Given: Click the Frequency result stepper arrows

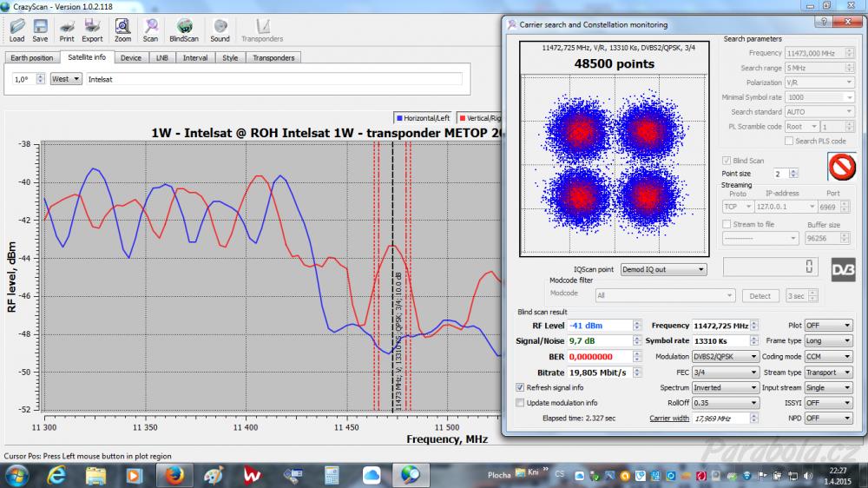Looking at the screenshot, I should [754, 326].
